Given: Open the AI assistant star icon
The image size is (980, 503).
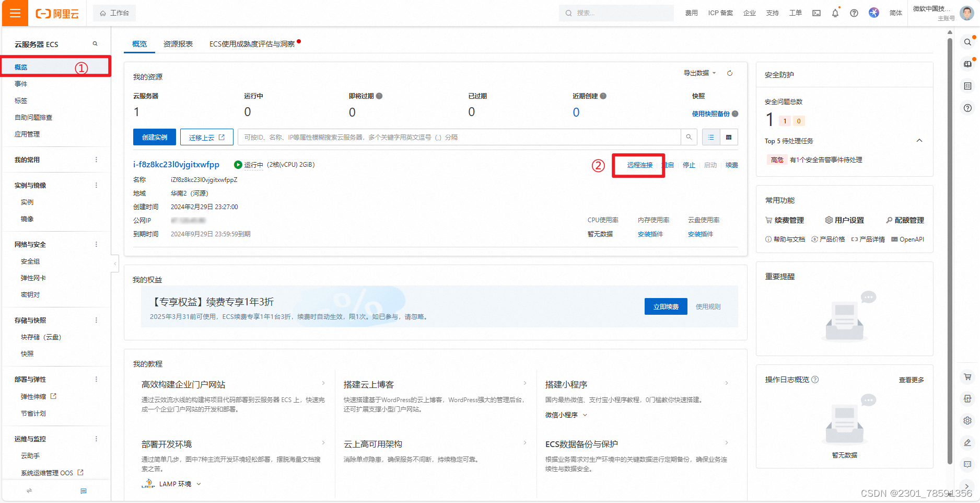Looking at the screenshot, I should 873,13.
